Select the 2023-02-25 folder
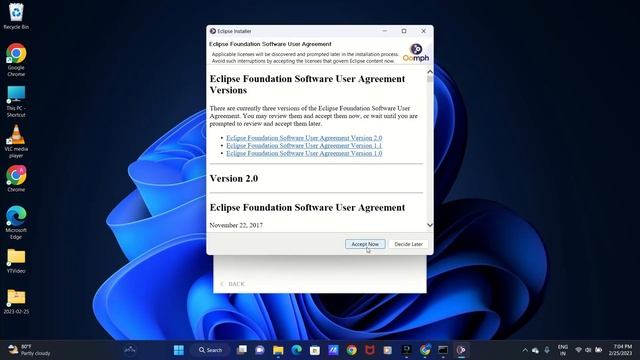Screen dimensions: 640x360 tap(16, 302)
